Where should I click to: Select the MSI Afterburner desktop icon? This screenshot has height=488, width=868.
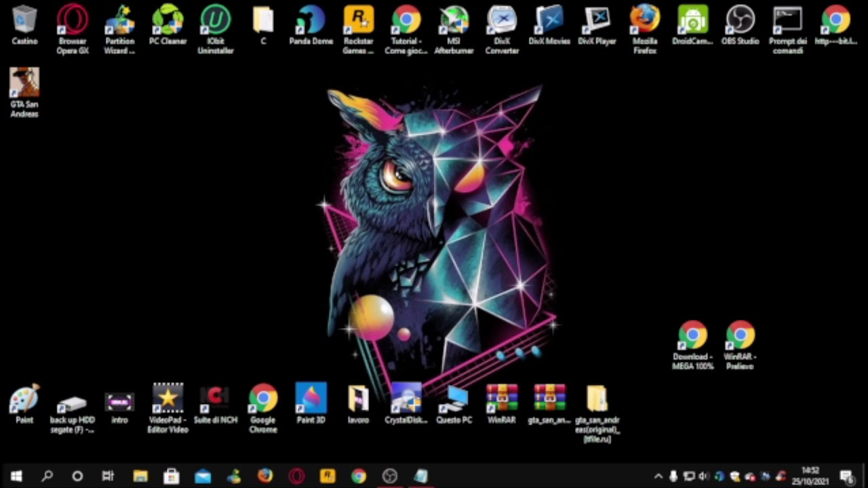pos(454,28)
